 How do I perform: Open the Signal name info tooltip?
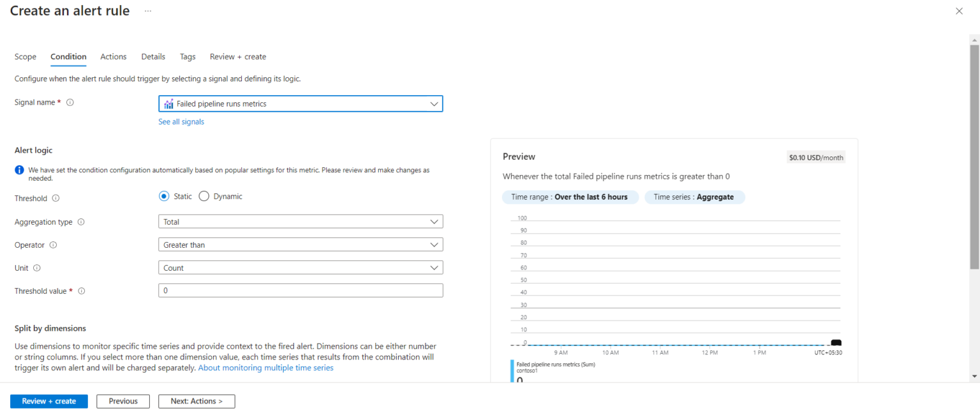(70, 102)
